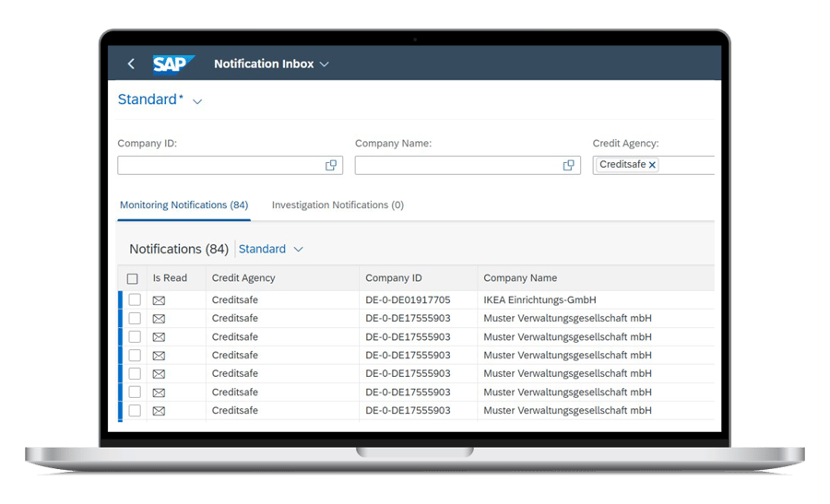Remove the Creditsafe filter token
Image resolution: width=830 pixels, height=504 pixels.
[652, 165]
